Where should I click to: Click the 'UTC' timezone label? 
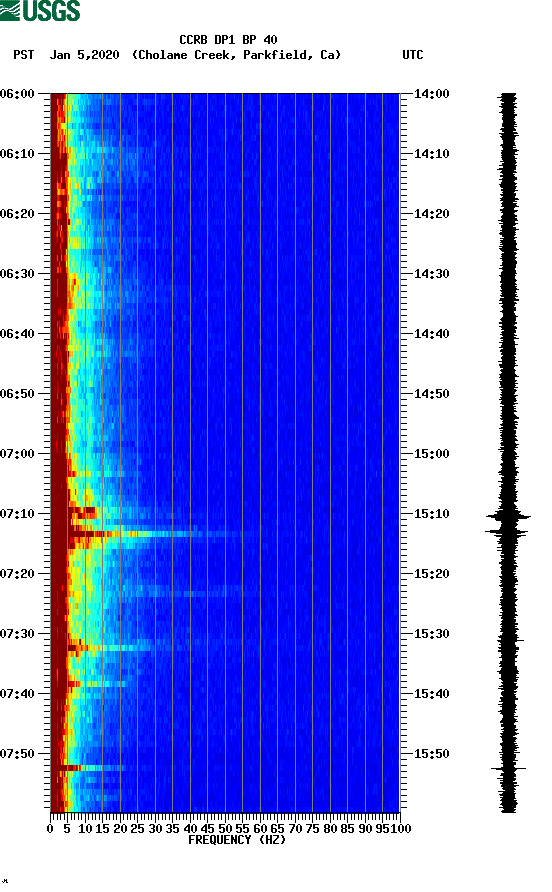[413, 55]
